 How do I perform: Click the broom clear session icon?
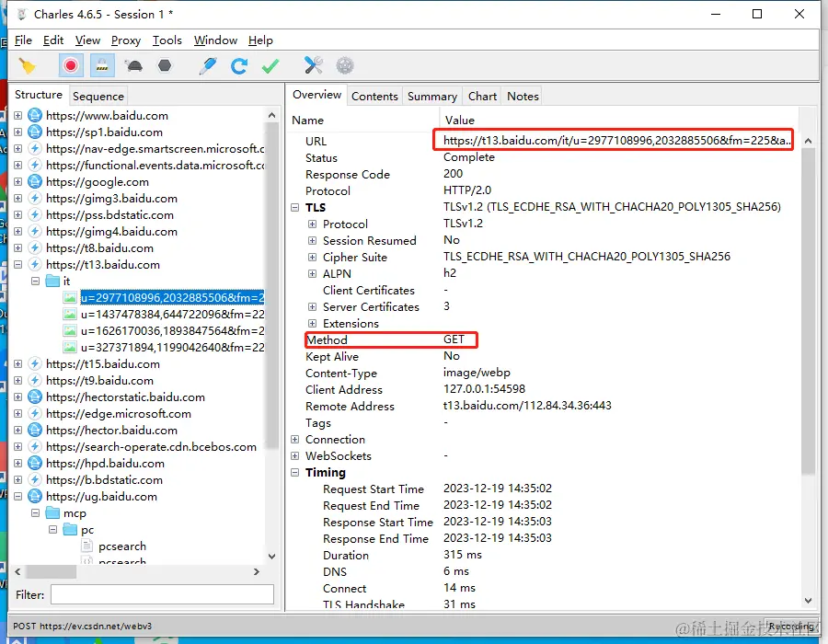click(27, 66)
